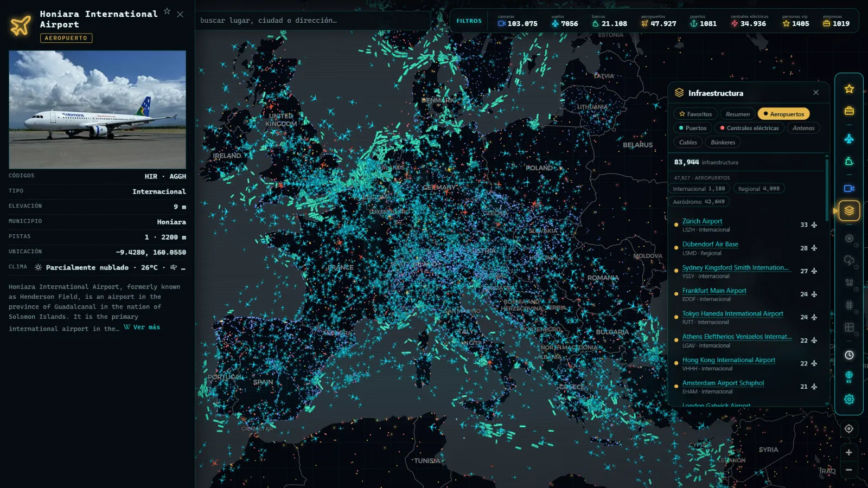Viewport: 868px width, 488px height.
Task: Open the briefcase companies layer in sidebar
Action: point(849,111)
